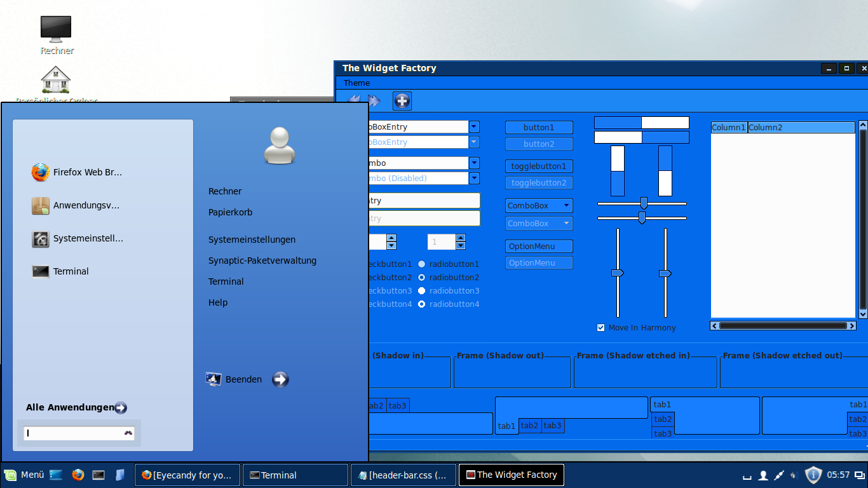
Task: Click the Beenden arrow icon
Action: click(x=280, y=379)
